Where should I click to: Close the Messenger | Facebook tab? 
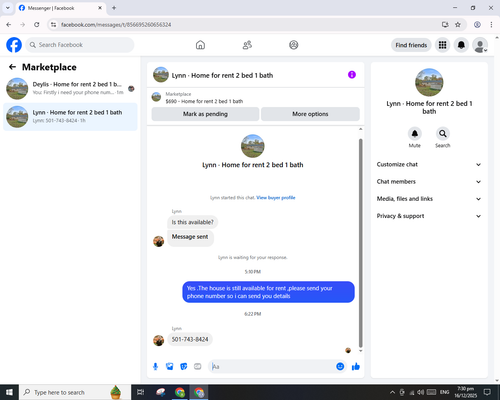(x=100, y=8)
